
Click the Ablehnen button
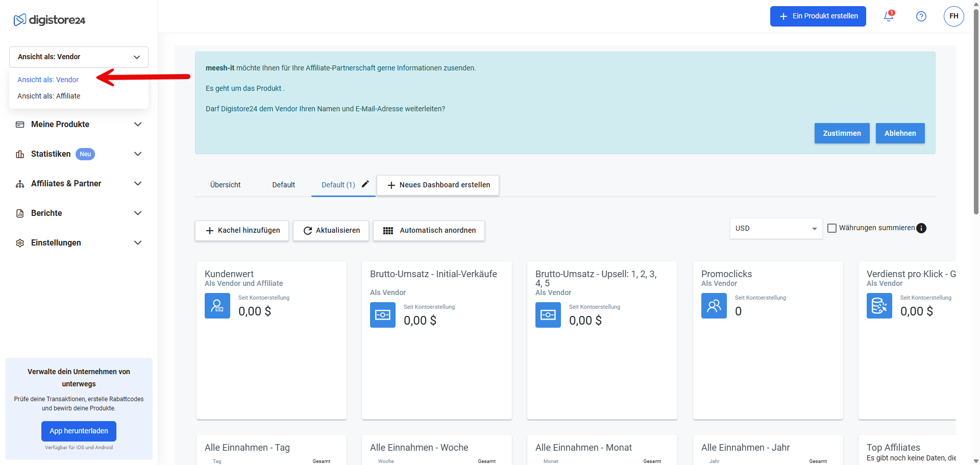coord(900,133)
